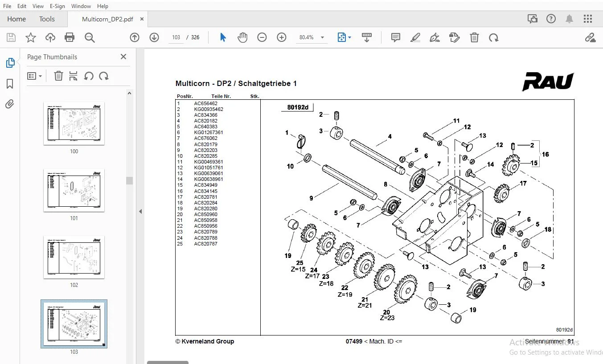Delete with the toolbar trash icon
Viewport: 603px width, 364px height.
click(x=475, y=37)
